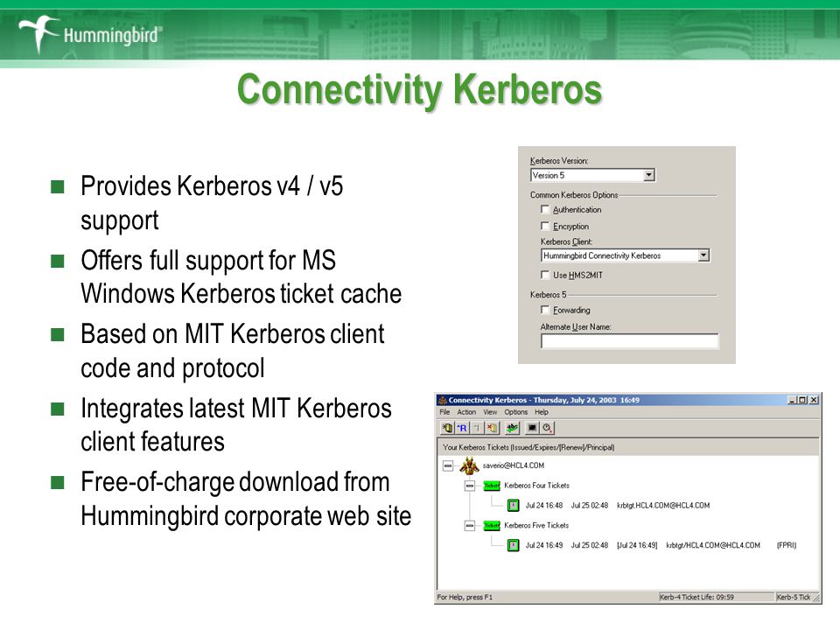Click the green icon for Kerberos Five Tickets
The width and height of the screenshot is (840, 630).
tap(491, 526)
